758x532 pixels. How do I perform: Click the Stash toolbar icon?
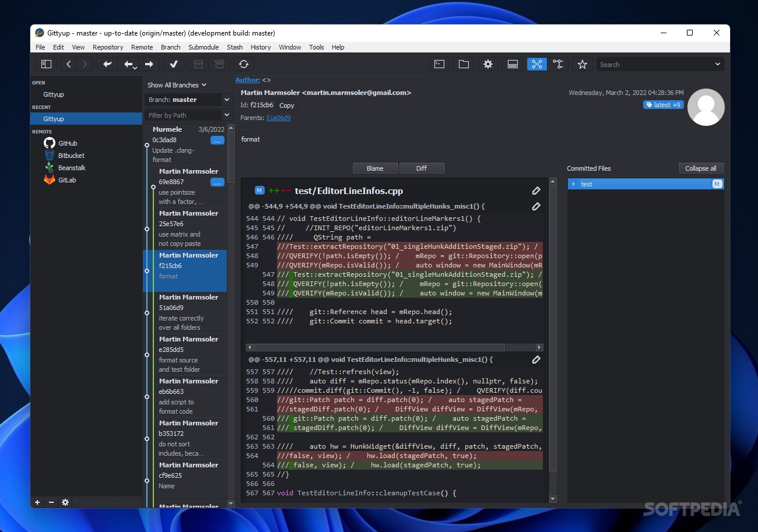(x=198, y=64)
